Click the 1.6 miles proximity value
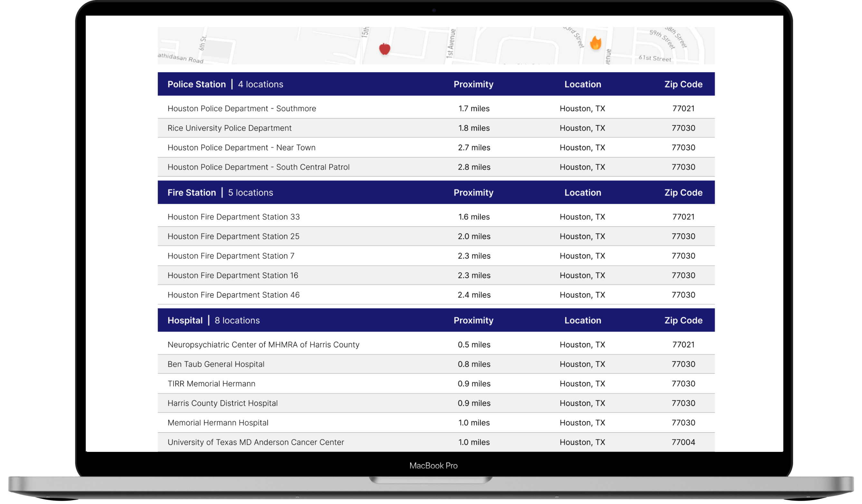862x504 pixels. coord(474,217)
